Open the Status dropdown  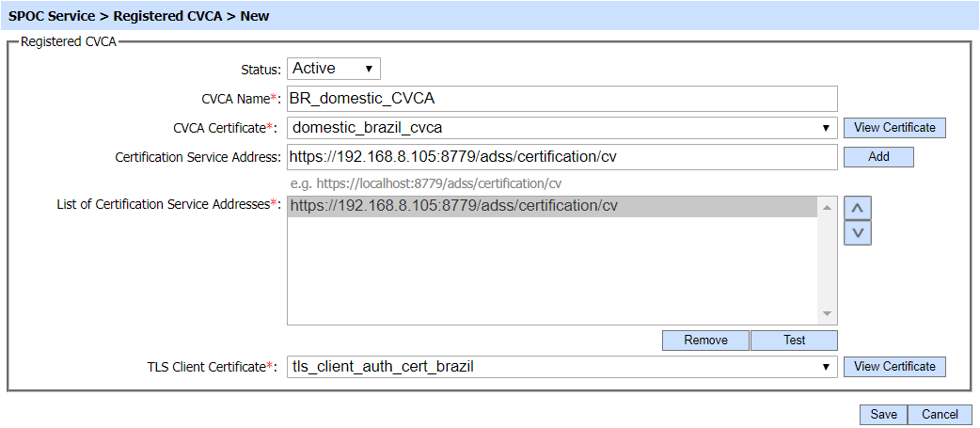(x=333, y=69)
